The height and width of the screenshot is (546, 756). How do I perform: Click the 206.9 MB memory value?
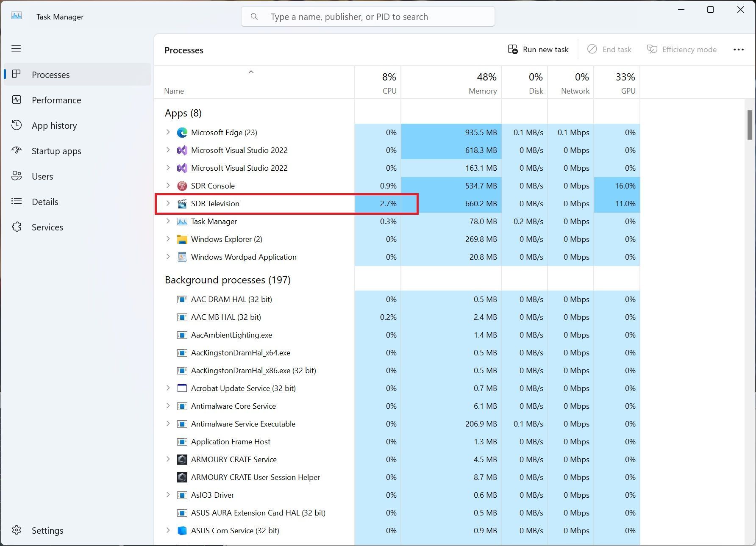click(481, 424)
